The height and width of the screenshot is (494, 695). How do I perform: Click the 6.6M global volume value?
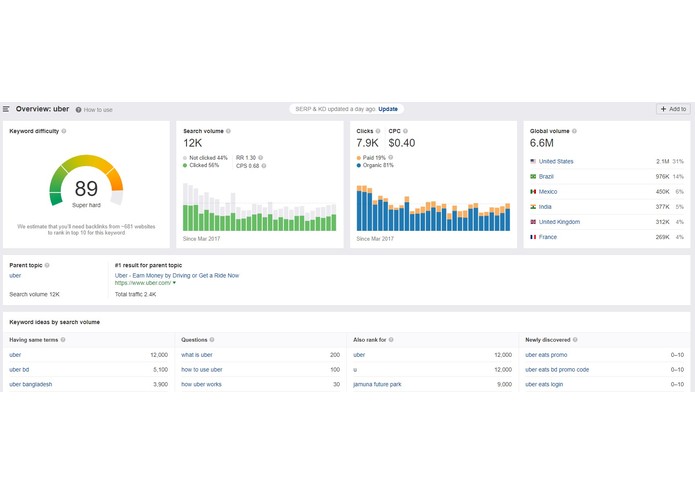tap(542, 143)
